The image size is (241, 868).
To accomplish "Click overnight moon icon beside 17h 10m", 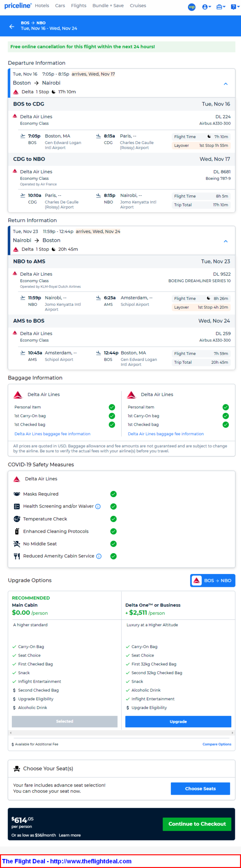I will tap(54, 92).
